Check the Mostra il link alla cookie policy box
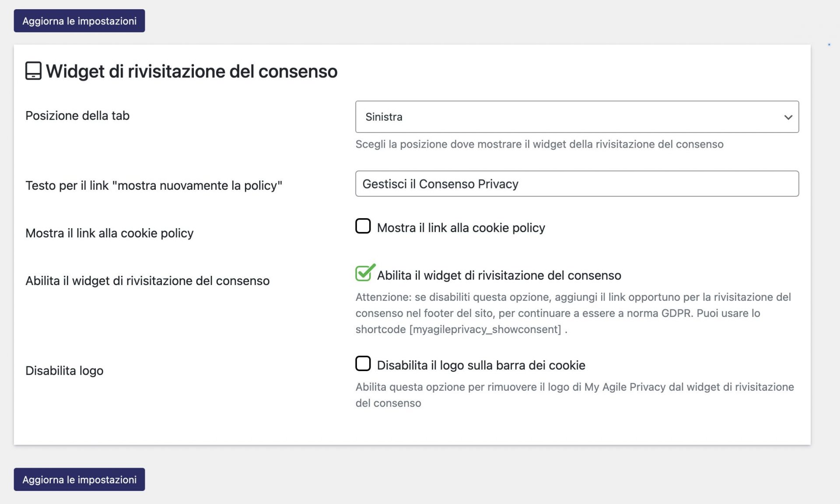The height and width of the screenshot is (504, 840). 363,226
